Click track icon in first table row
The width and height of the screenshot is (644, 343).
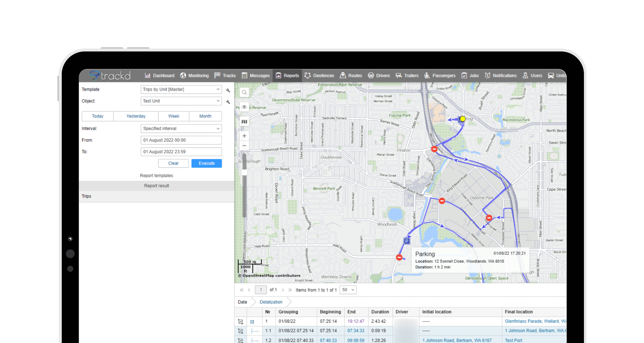[240, 322]
